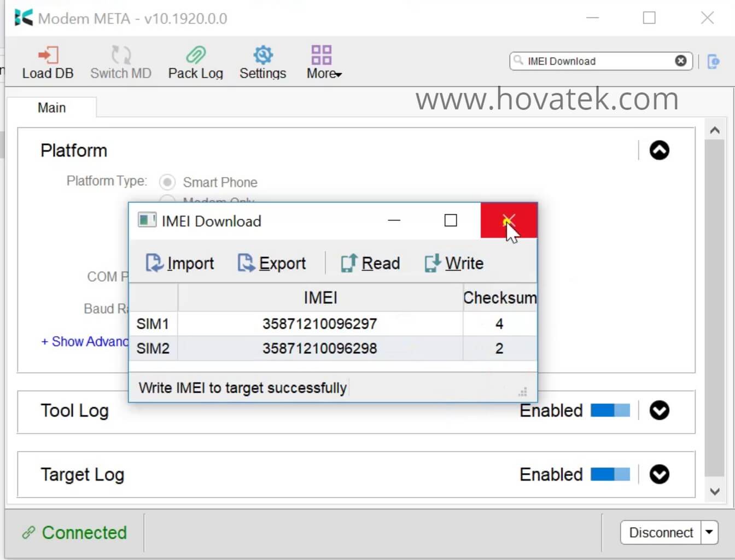This screenshot has width=735, height=560.
Task: Expand Show Advanced options link
Action: click(x=82, y=341)
